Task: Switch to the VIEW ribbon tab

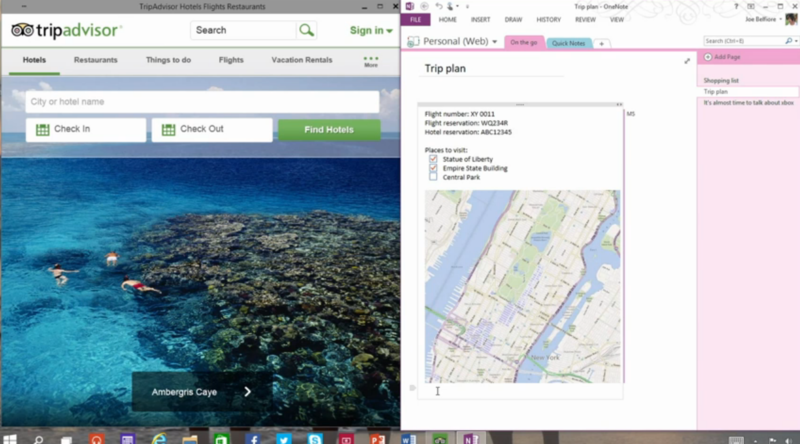Action: 617,19
